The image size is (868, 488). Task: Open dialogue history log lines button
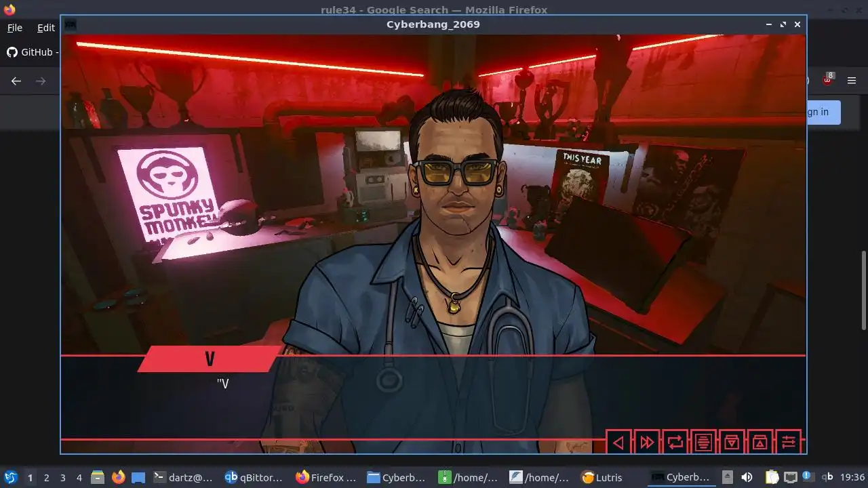[704, 443]
